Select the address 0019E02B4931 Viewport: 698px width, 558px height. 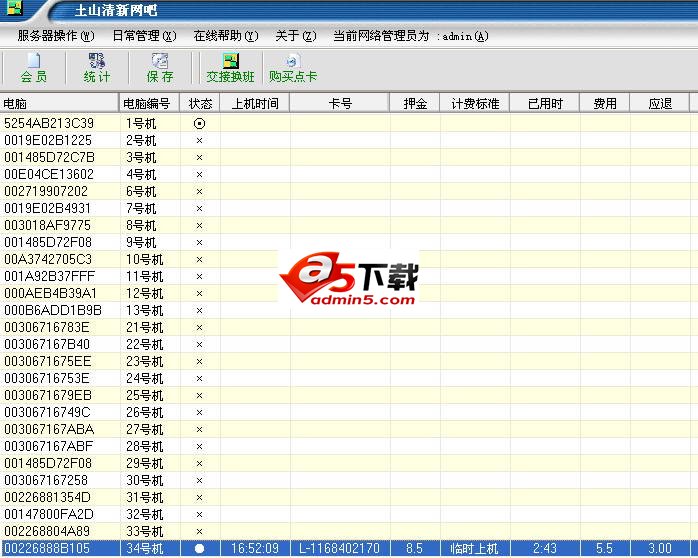(x=47, y=208)
